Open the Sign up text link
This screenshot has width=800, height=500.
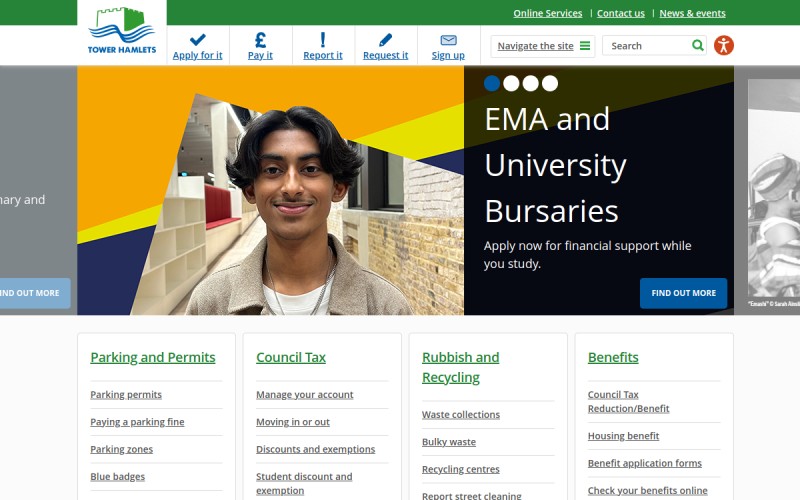click(x=448, y=55)
